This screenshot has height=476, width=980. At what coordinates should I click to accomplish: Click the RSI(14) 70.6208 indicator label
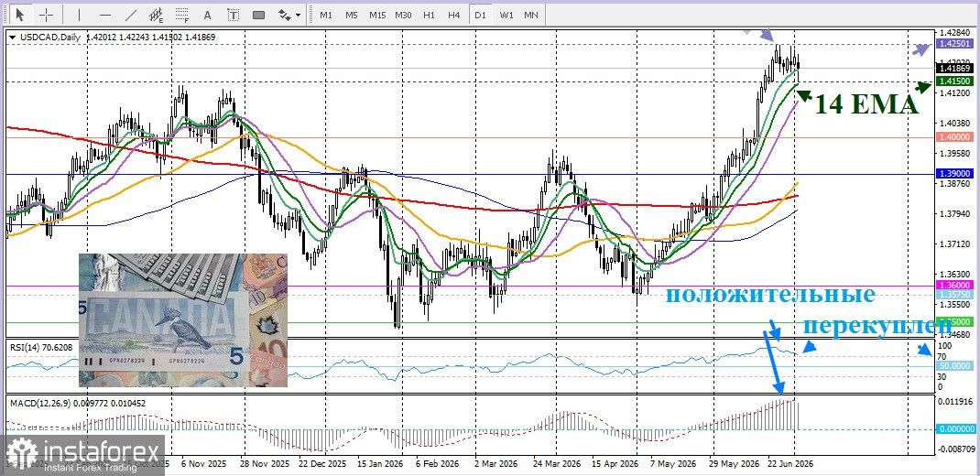[41, 347]
